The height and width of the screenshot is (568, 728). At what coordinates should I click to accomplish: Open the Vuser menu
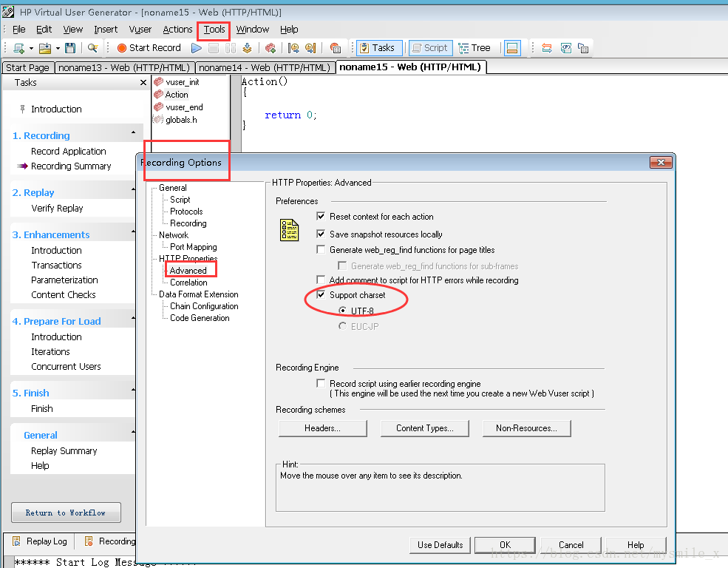pyautogui.click(x=140, y=30)
